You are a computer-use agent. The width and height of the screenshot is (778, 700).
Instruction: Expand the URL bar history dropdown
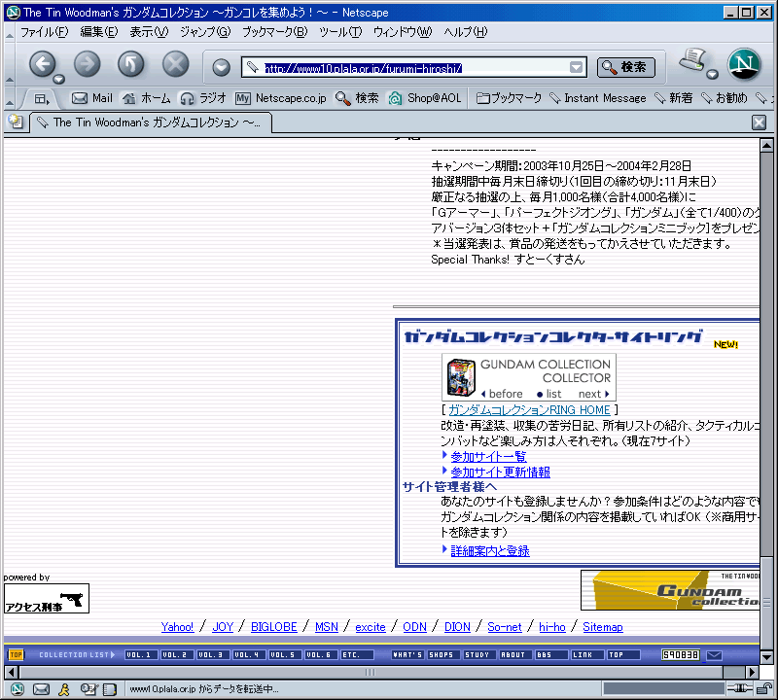click(x=576, y=67)
